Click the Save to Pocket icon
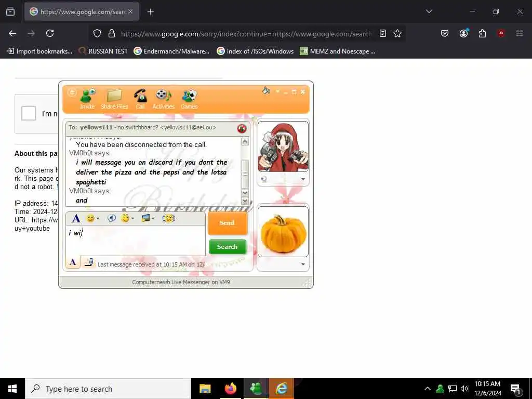 pyautogui.click(x=445, y=33)
